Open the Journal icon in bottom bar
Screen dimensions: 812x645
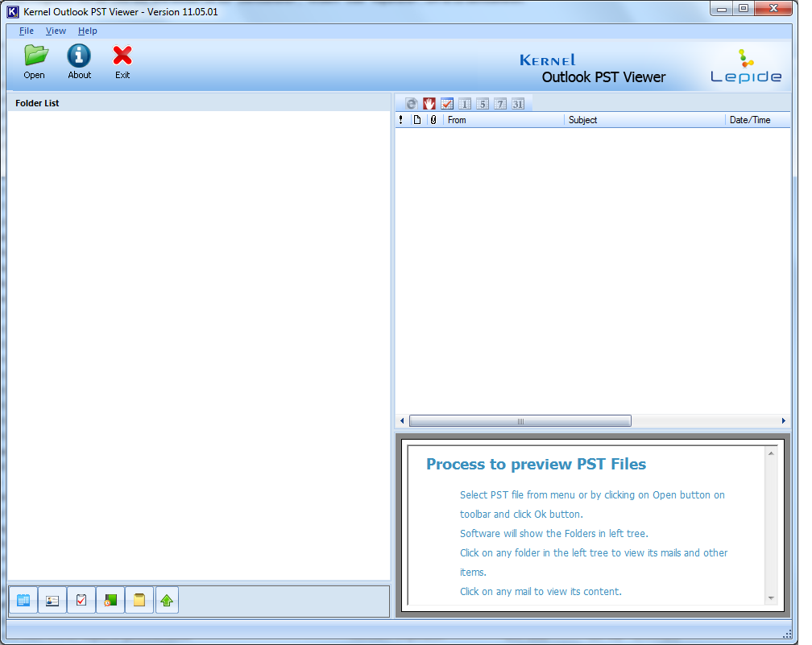(110, 600)
